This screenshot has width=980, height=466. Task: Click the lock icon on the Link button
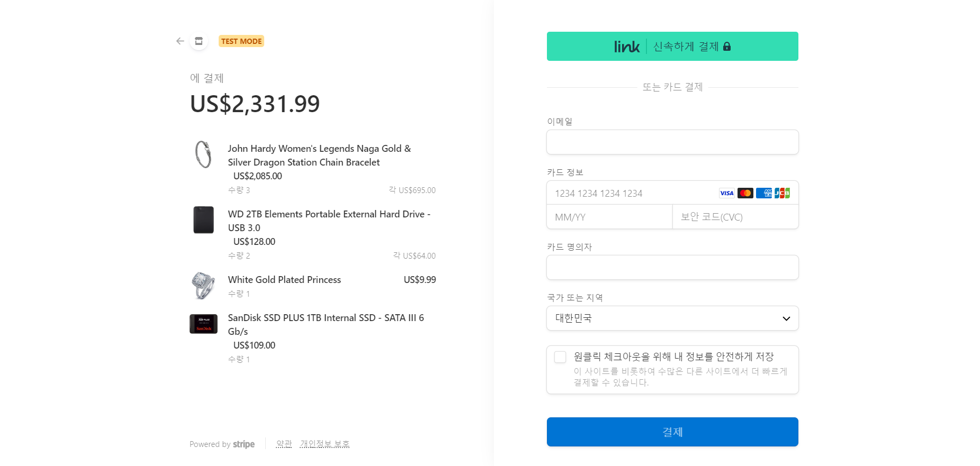728,47
